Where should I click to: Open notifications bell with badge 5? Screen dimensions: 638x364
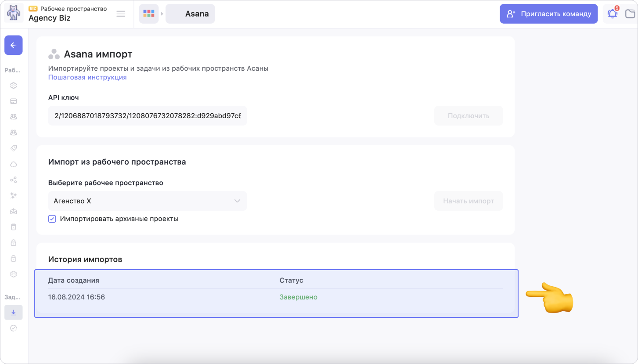(612, 14)
